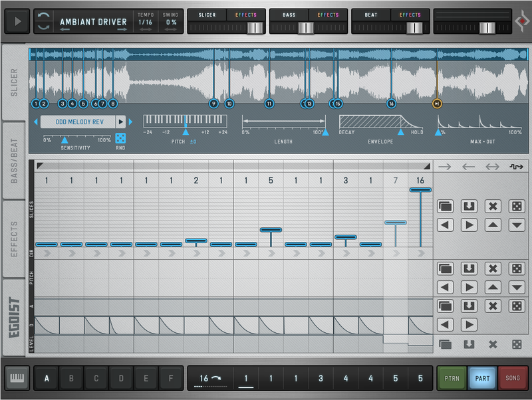Image resolution: width=532 pixels, height=400 pixels.
Task: Select the ping-pong double-arrow direction icon
Action: tap(493, 167)
